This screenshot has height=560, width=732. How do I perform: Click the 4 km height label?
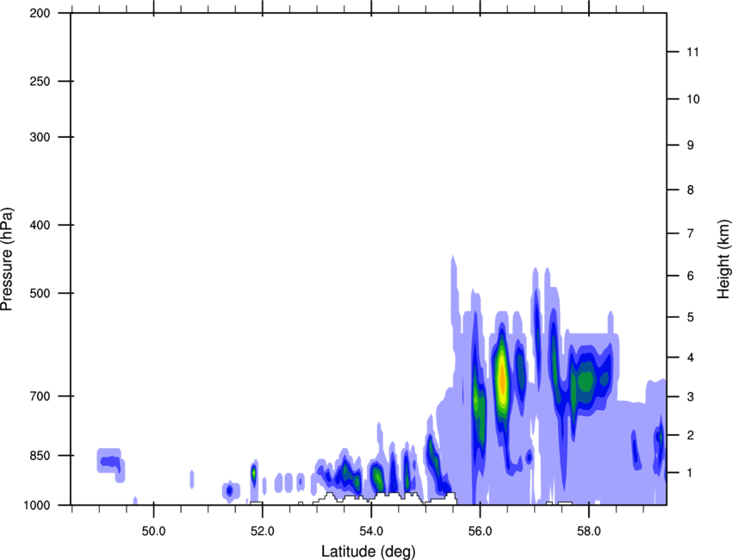[x=691, y=358]
